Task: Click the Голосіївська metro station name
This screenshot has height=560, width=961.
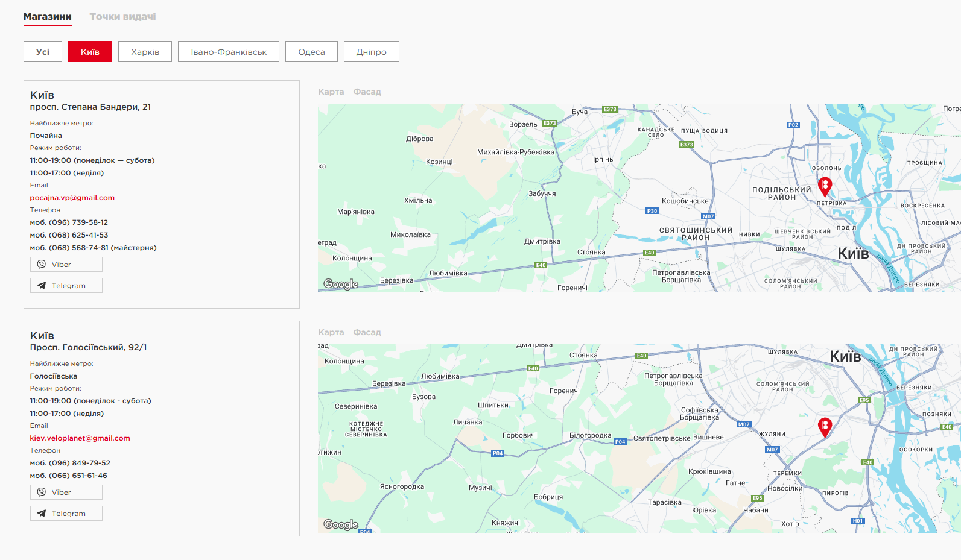Action: click(x=54, y=376)
